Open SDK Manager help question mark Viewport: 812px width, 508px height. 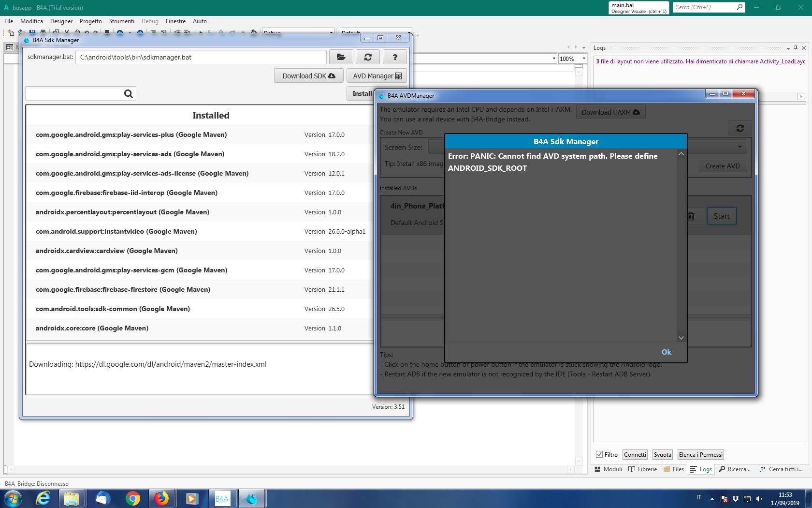(x=395, y=57)
